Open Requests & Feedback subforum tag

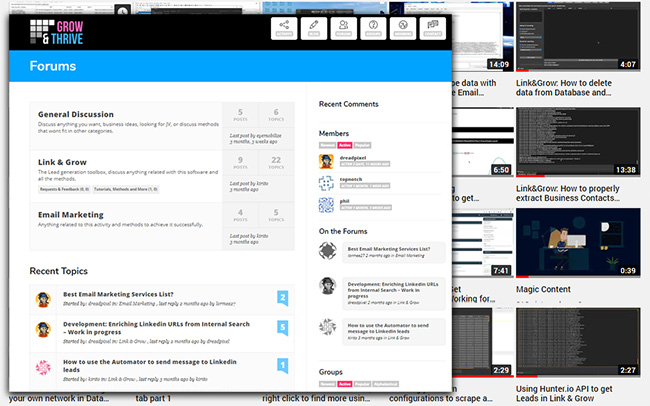click(x=64, y=188)
